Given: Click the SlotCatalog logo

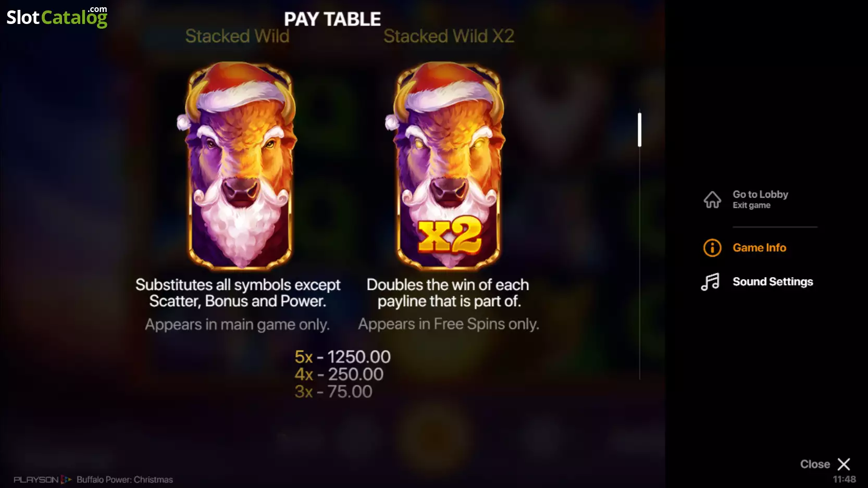Looking at the screenshot, I should coord(57,17).
